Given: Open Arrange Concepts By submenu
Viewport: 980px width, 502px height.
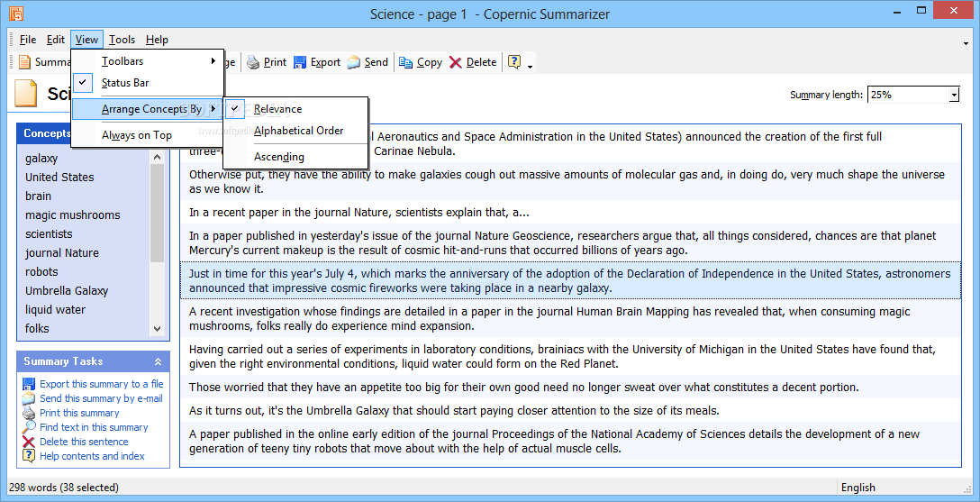Looking at the screenshot, I should pyautogui.click(x=148, y=109).
